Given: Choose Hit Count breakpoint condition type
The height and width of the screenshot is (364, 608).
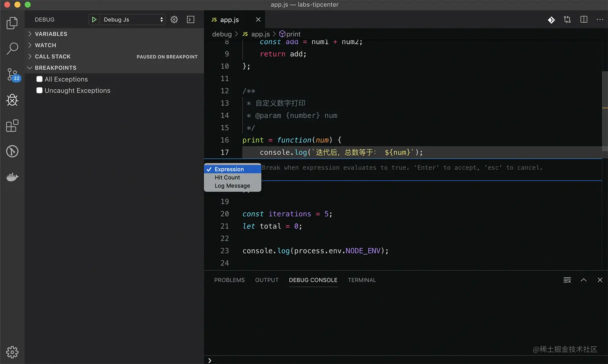Looking at the screenshot, I should 233,177.
